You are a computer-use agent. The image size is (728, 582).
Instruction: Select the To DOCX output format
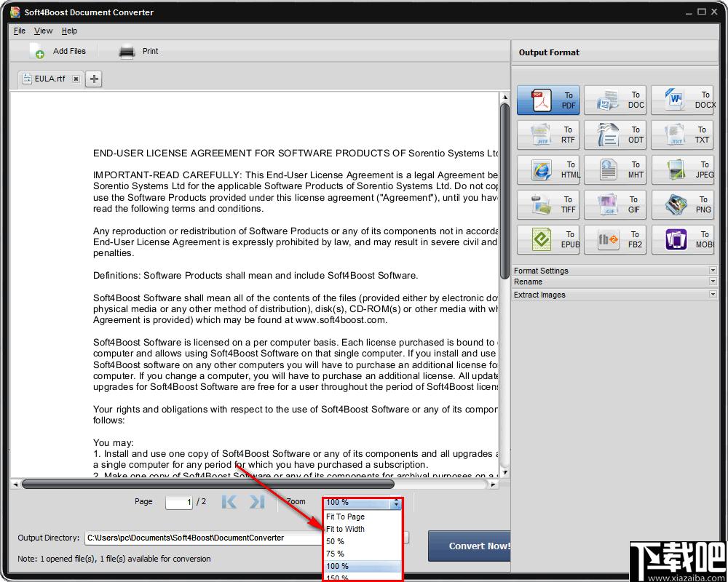pyautogui.click(x=683, y=100)
